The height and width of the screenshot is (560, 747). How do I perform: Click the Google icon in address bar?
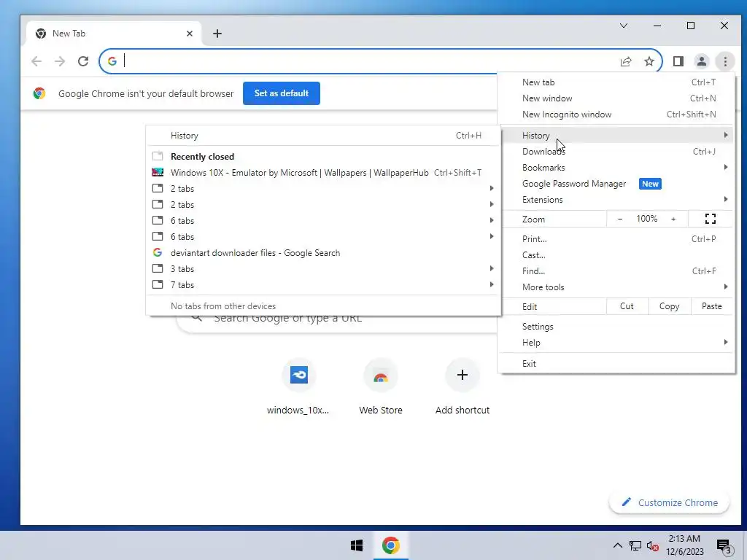click(112, 61)
